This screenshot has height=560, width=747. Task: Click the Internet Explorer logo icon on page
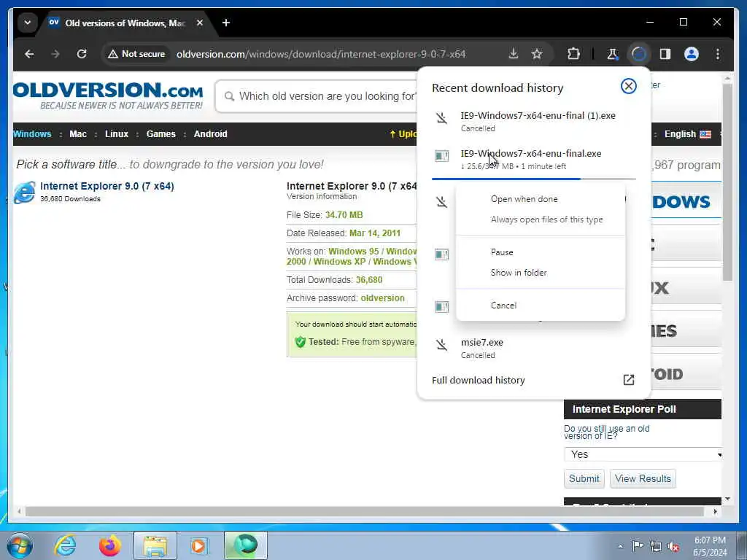pos(24,192)
